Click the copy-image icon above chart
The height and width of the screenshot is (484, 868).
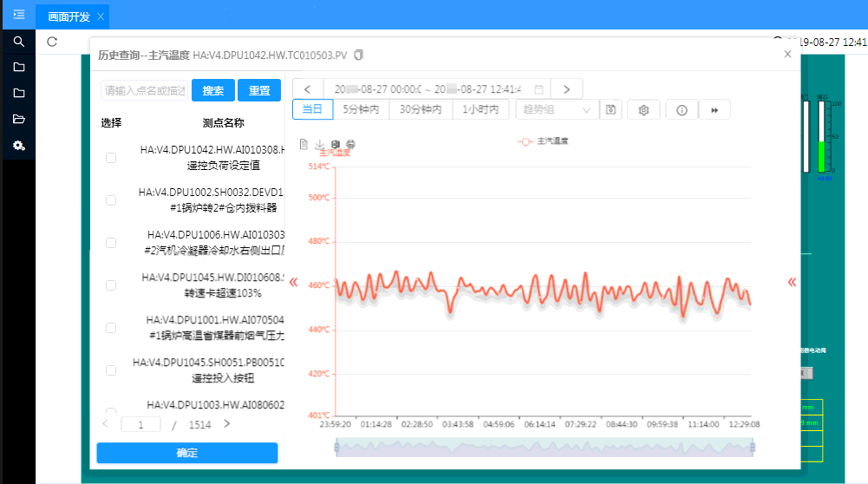(335, 144)
